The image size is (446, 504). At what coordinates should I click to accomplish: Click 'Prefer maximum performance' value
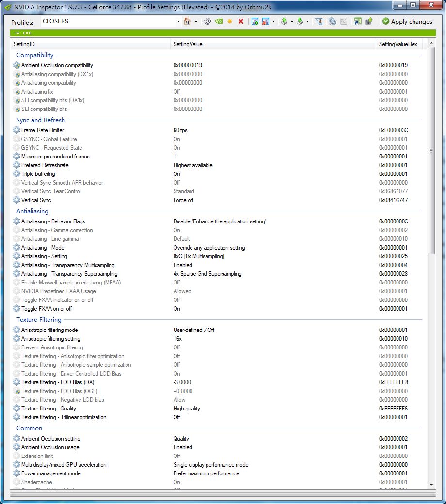pos(207,473)
